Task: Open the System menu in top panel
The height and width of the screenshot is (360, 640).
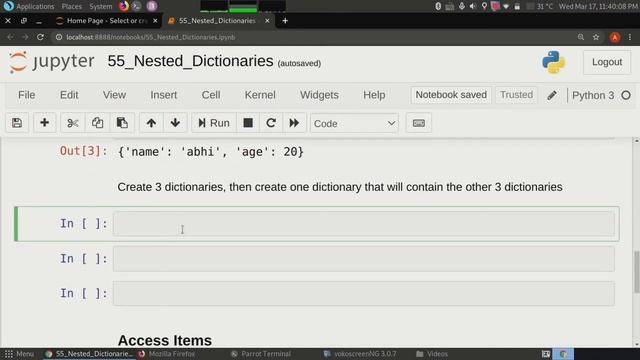Action: (100, 6)
